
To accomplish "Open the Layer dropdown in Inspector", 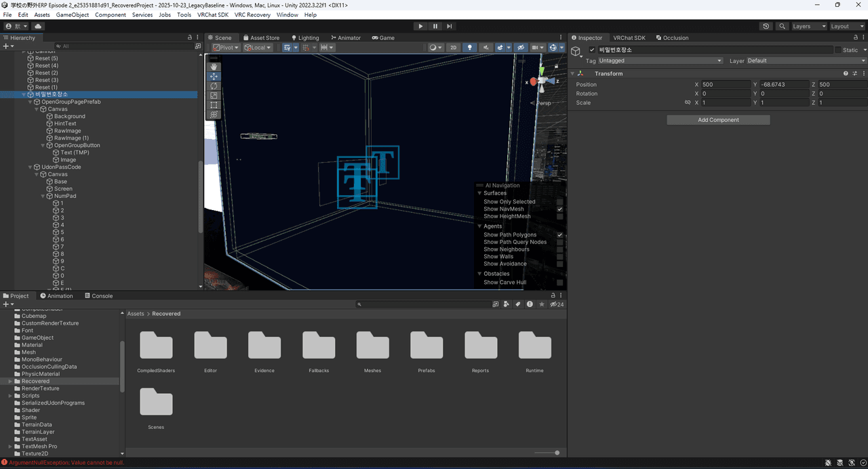I will (806, 61).
